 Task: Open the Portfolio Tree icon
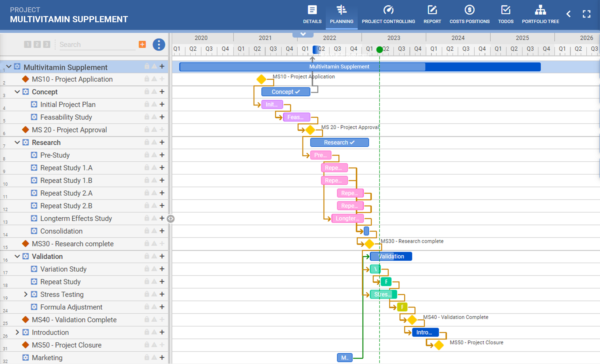click(540, 10)
